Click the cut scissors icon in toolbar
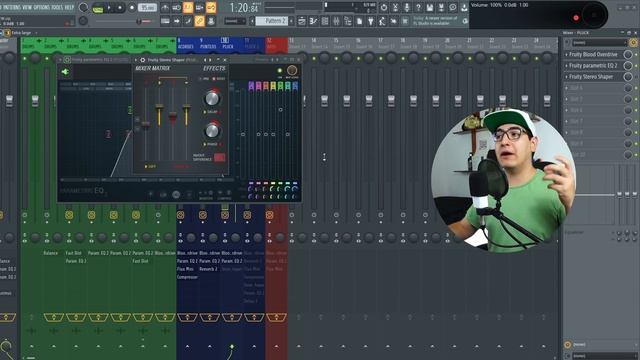 [395, 7]
